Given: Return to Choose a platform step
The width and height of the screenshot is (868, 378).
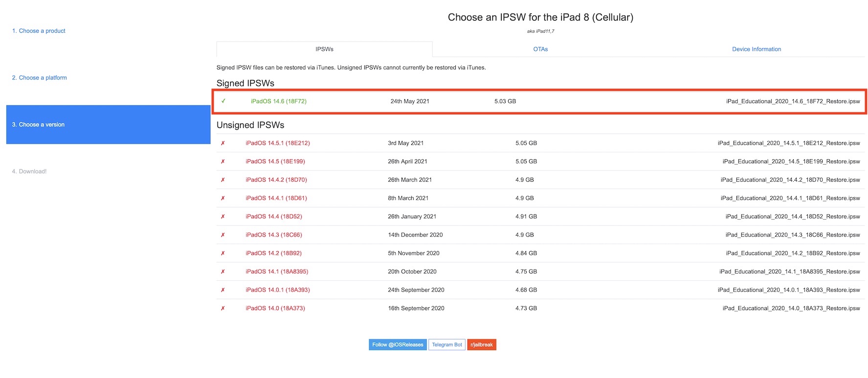Looking at the screenshot, I should click(x=39, y=78).
